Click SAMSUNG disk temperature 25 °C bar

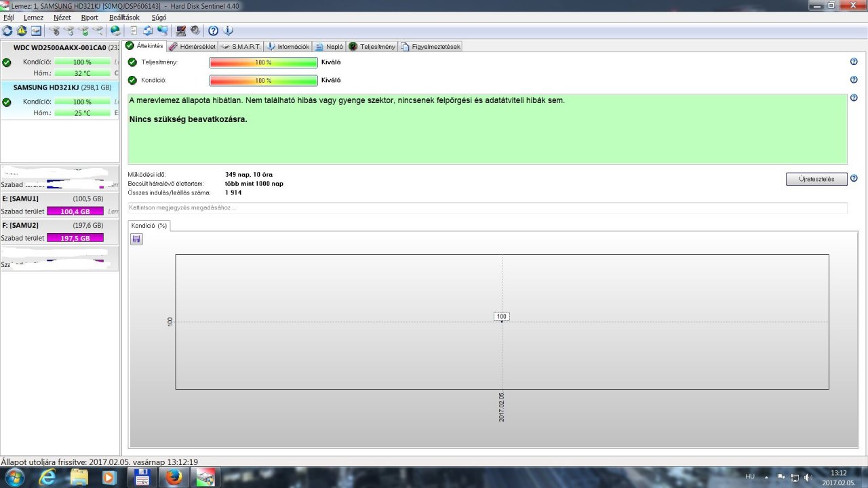point(82,113)
